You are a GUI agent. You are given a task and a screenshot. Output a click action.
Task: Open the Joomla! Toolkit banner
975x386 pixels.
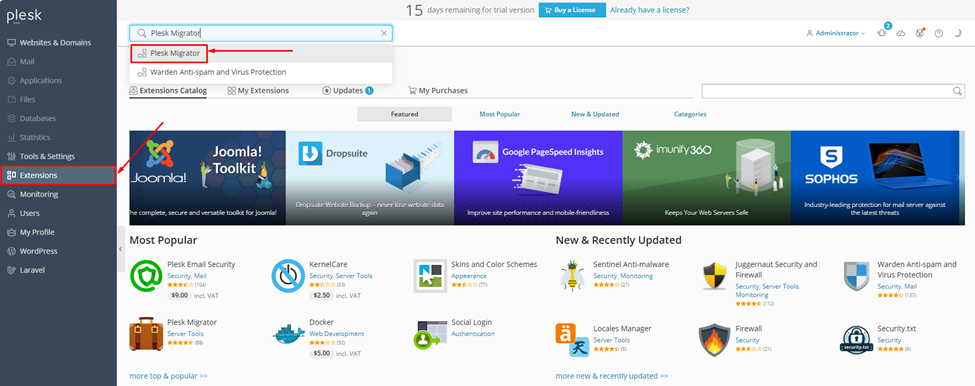click(x=208, y=178)
